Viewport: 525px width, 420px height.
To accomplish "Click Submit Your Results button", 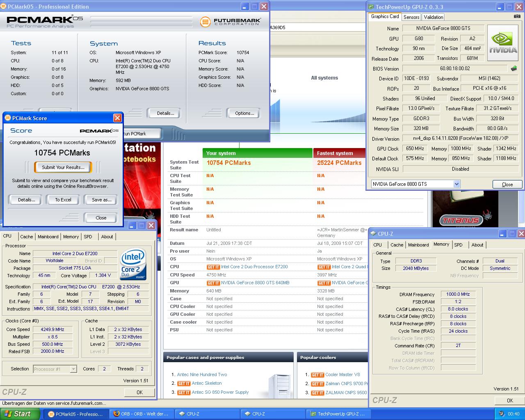I will pyautogui.click(x=63, y=167).
